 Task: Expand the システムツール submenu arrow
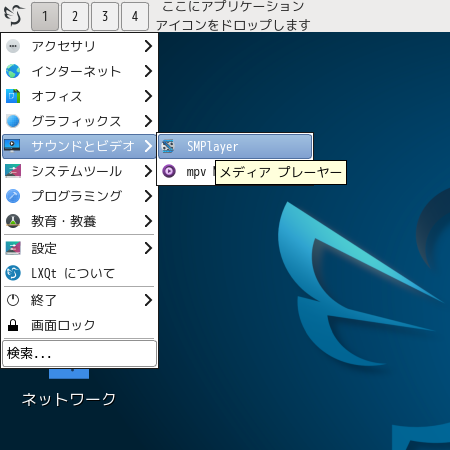(148, 171)
